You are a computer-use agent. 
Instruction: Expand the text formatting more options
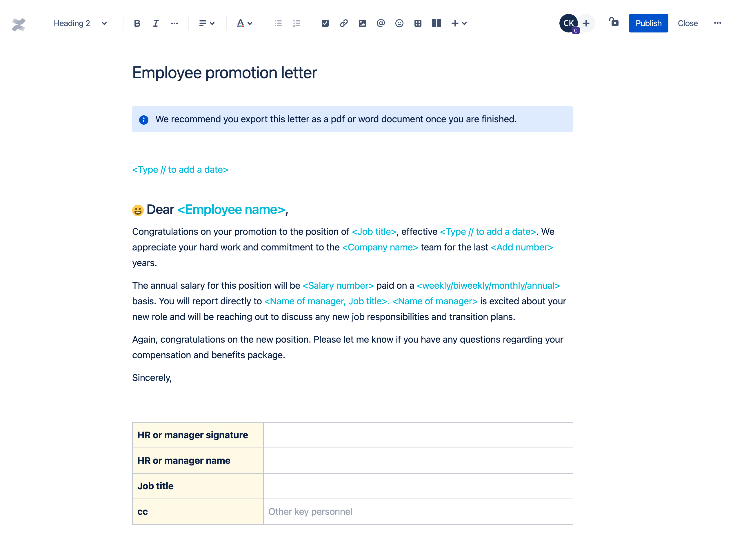point(174,23)
